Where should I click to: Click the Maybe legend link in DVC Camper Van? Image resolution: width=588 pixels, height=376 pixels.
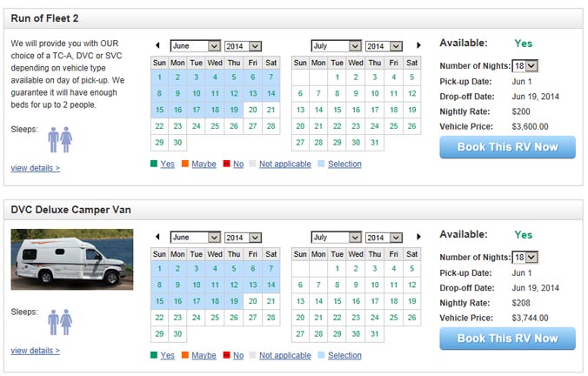click(204, 355)
